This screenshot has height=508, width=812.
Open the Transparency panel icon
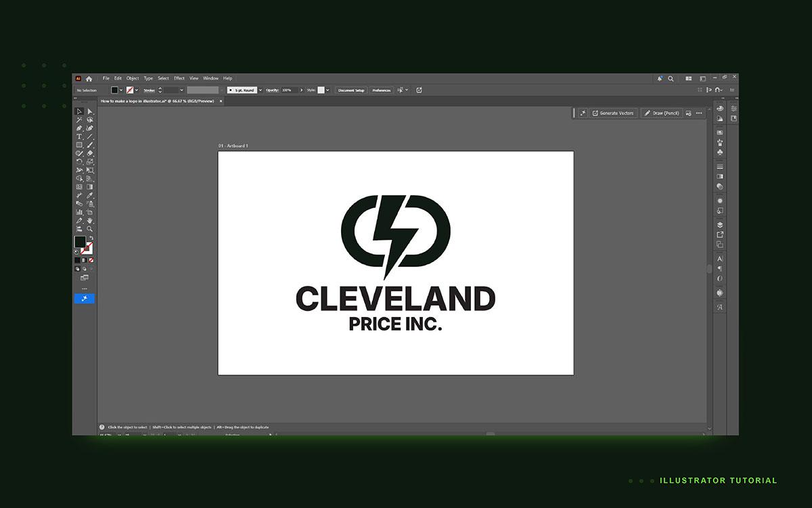click(x=720, y=186)
